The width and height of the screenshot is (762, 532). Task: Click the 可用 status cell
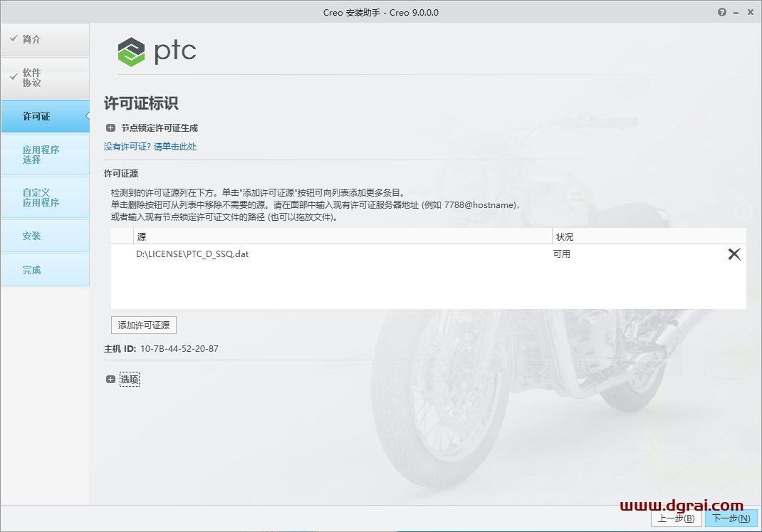pos(562,254)
